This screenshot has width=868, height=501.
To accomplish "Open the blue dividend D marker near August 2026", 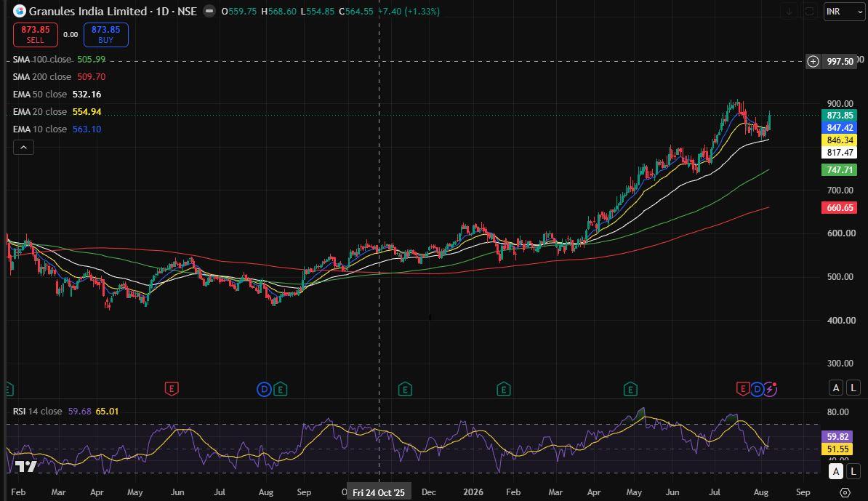I will click(x=757, y=390).
